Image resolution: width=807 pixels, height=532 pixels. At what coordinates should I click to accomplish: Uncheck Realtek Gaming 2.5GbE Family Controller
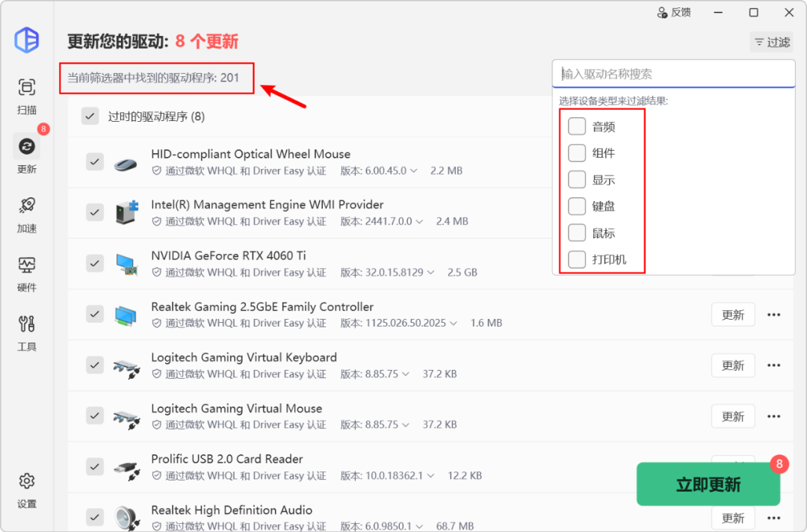point(95,314)
